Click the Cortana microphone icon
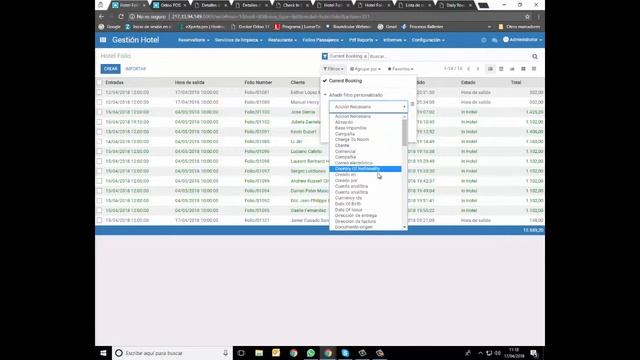640x360 pixels. pos(225,353)
